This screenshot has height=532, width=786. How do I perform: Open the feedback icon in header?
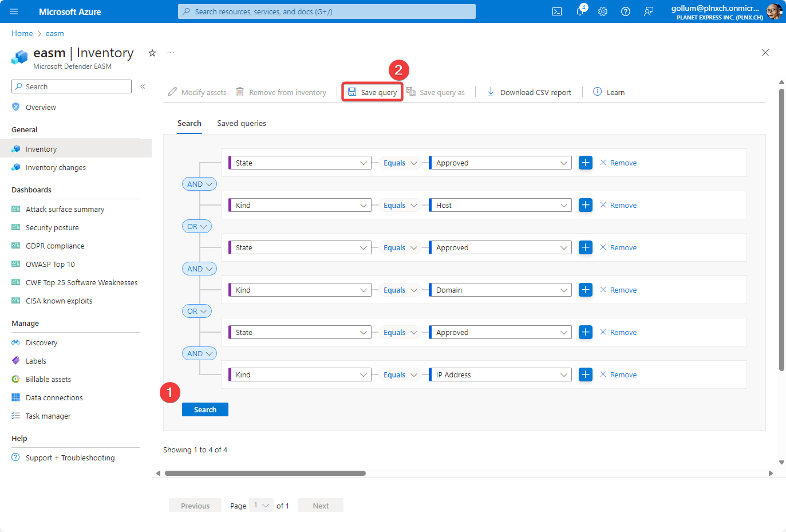pyautogui.click(x=649, y=11)
